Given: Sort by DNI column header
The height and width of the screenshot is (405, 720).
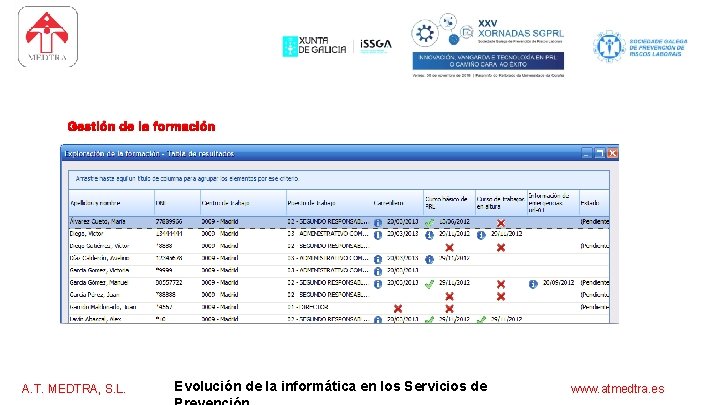Looking at the screenshot, I should [x=177, y=202].
